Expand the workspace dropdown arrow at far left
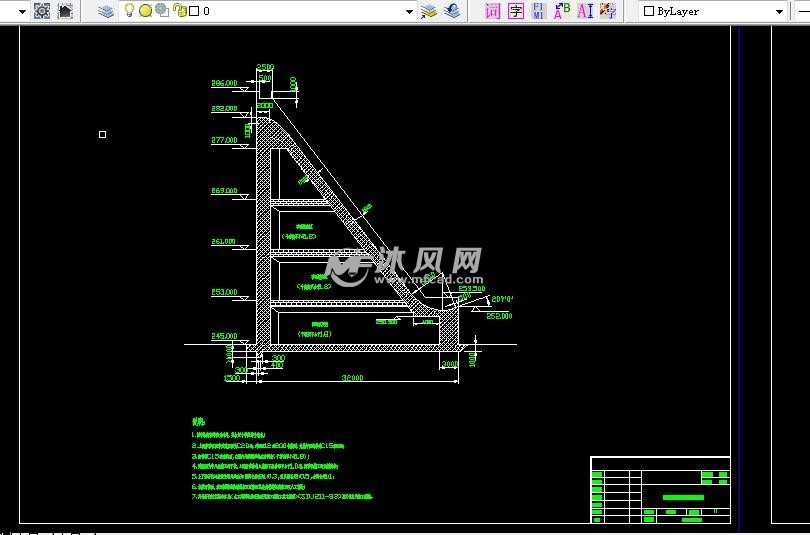This screenshot has width=810, height=535. point(23,12)
